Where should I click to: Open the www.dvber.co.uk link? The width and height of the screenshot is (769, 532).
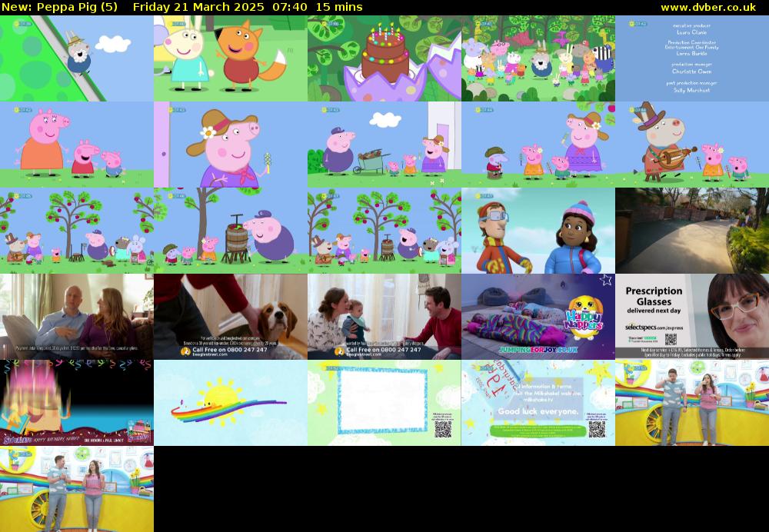pyautogui.click(x=708, y=8)
